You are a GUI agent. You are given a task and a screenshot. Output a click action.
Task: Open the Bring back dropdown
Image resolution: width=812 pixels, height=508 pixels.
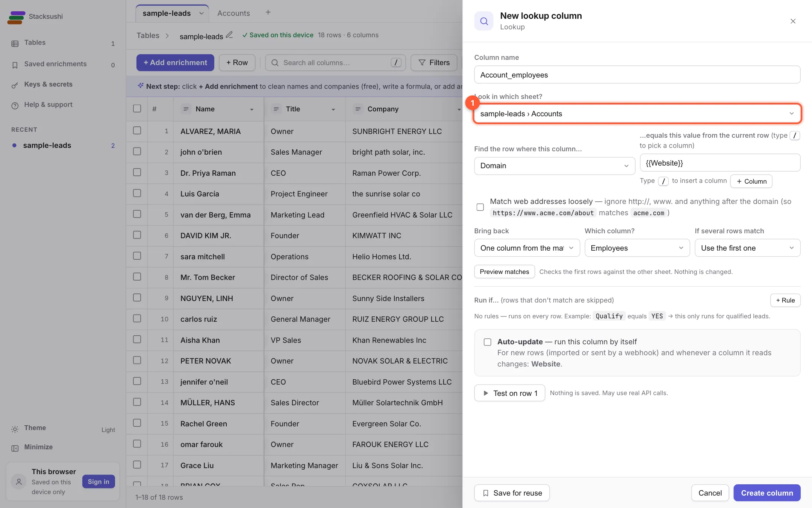[x=527, y=248]
